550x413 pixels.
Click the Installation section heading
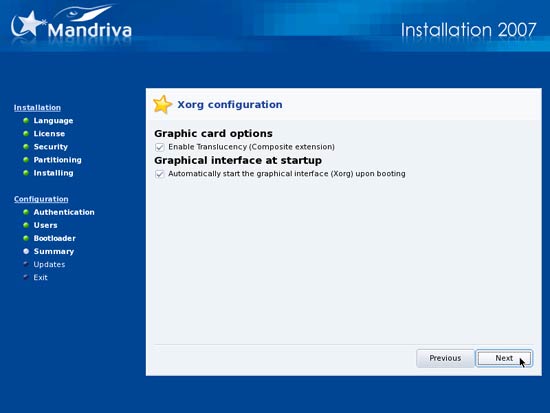[37, 108]
